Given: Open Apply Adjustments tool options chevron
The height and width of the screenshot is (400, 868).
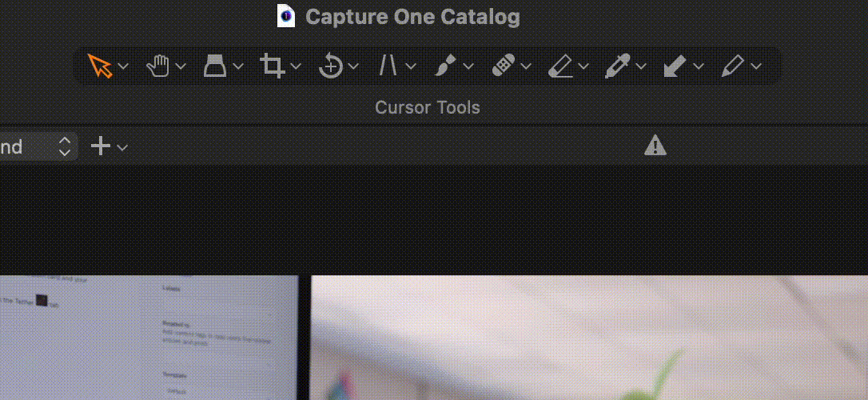Looking at the screenshot, I should (699, 66).
